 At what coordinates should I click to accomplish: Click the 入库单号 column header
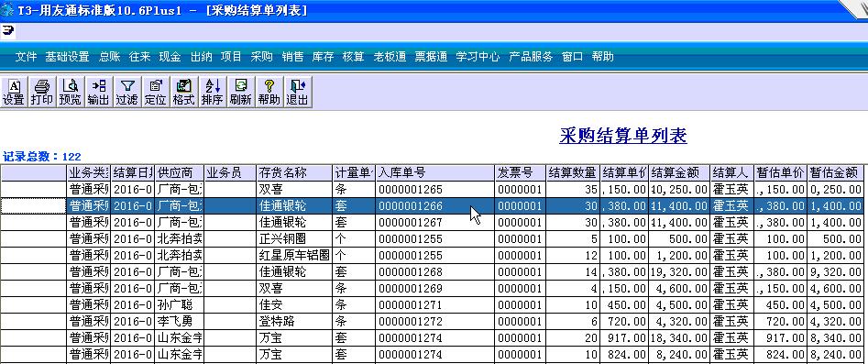[435, 172]
